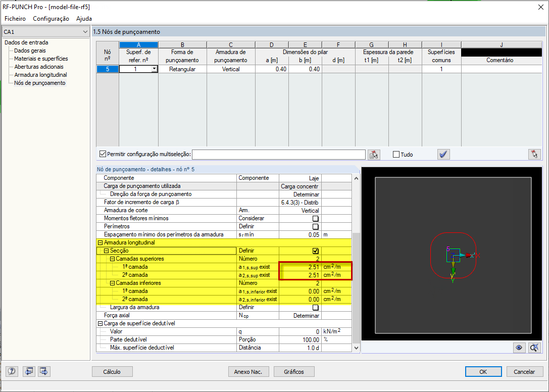Click column A header

pos(139,45)
